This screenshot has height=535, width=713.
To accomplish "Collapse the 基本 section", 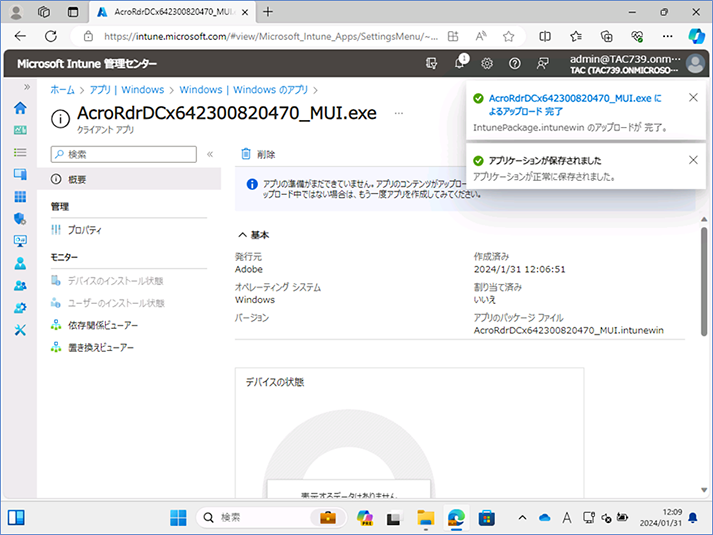I will point(254,235).
